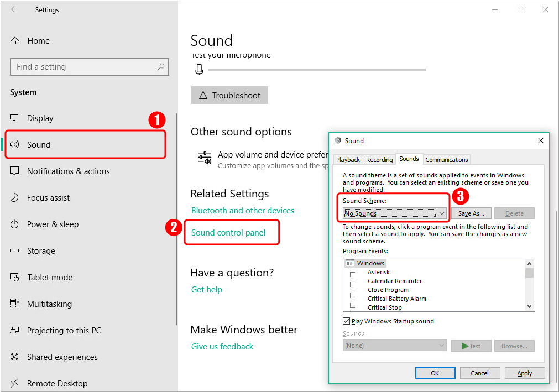Click the speaker icon in Sound dialog title
559x392 pixels.
[x=338, y=140]
